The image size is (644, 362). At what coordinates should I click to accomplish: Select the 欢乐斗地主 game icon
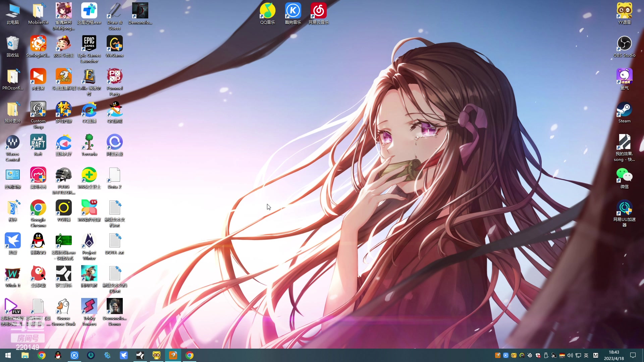64,47
